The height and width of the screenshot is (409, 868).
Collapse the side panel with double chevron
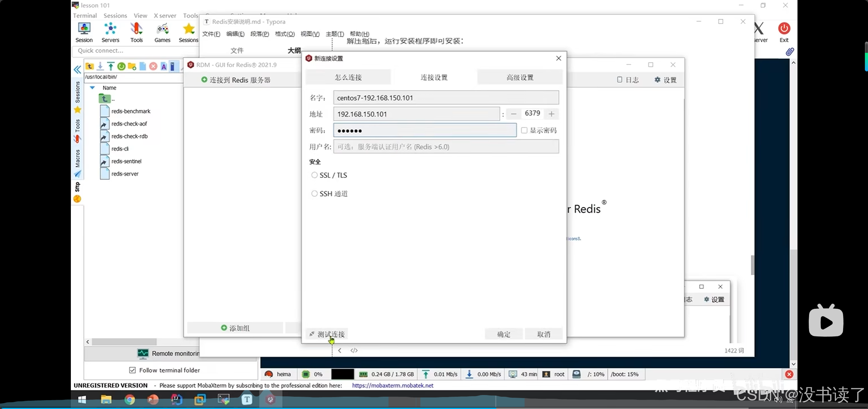77,70
